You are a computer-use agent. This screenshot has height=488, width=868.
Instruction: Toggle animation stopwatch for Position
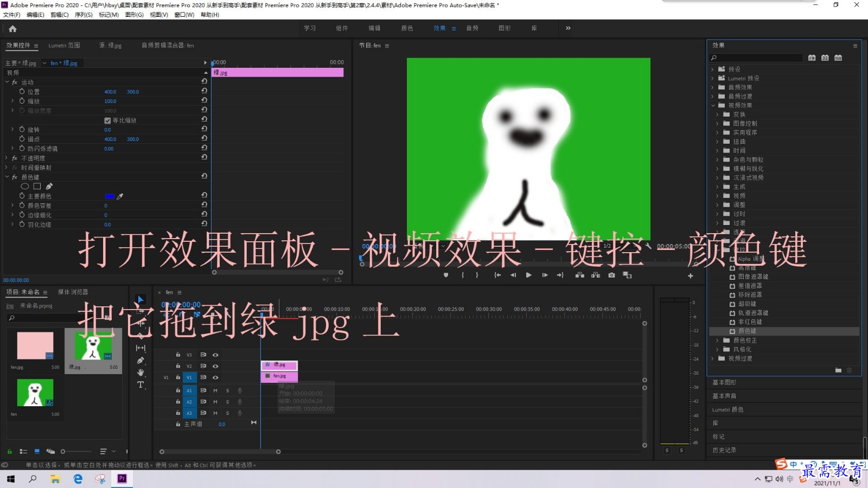click(x=22, y=92)
